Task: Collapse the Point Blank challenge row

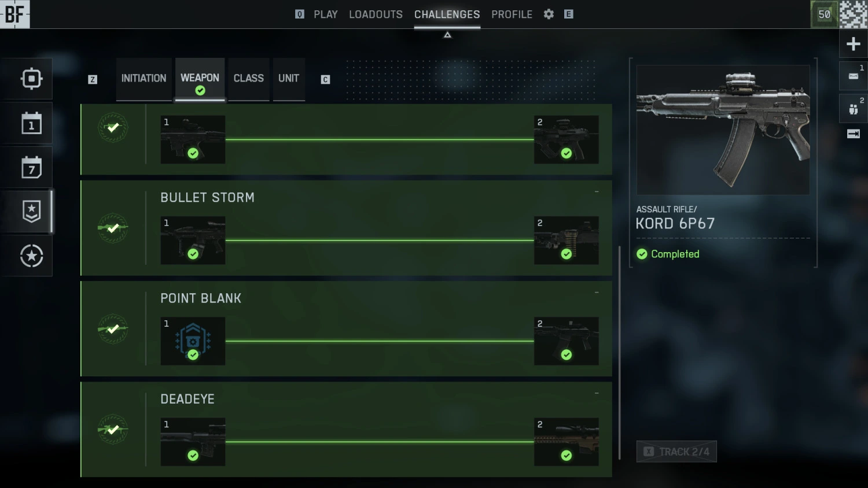Action: [597, 292]
